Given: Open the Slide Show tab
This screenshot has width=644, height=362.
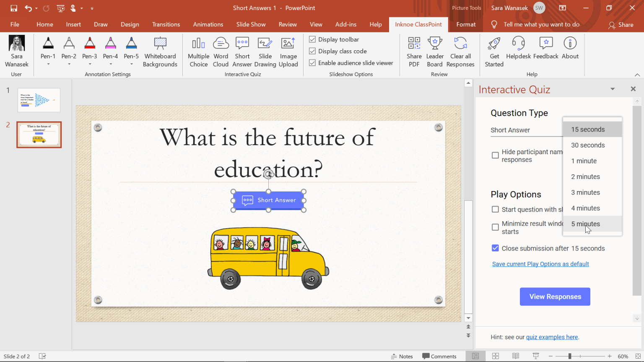Looking at the screenshot, I should point(251,24).
